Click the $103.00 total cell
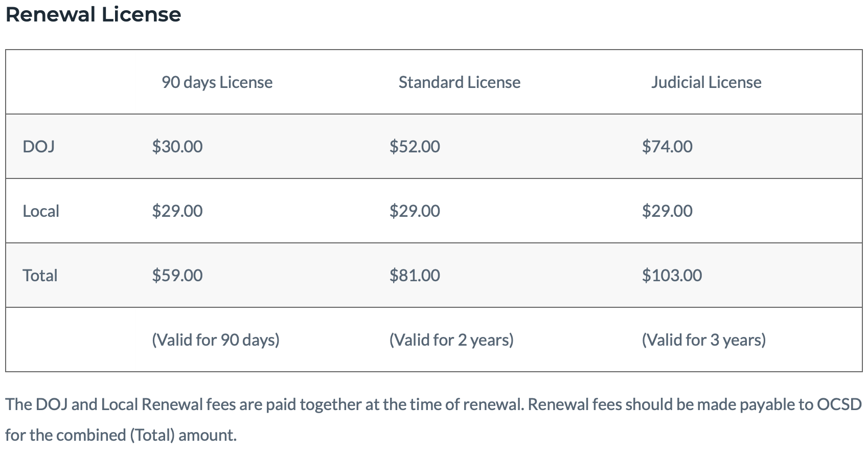The image size is (868, 452). pos(672,276)
